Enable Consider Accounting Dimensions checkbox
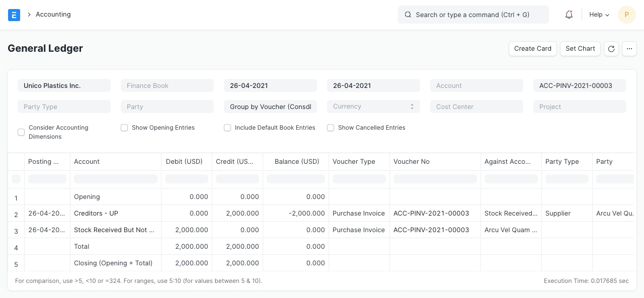 [x=21, y=132]
